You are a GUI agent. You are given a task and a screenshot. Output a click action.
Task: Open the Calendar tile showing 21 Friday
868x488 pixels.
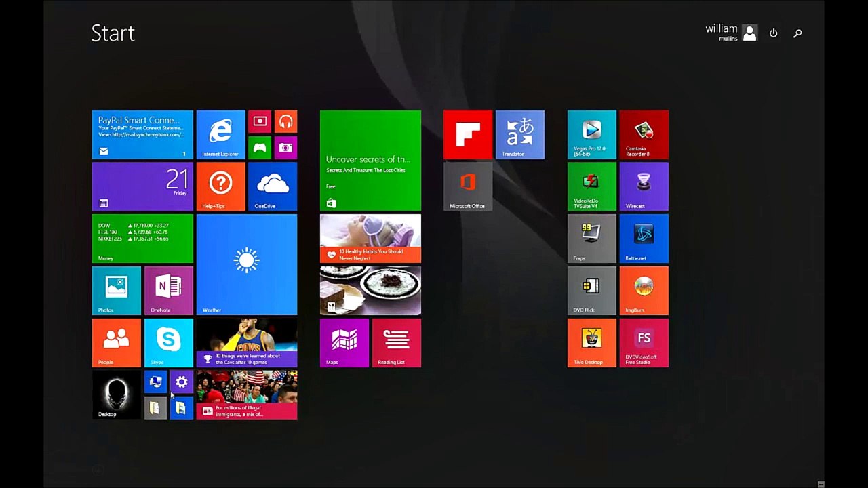click(142, 187)
